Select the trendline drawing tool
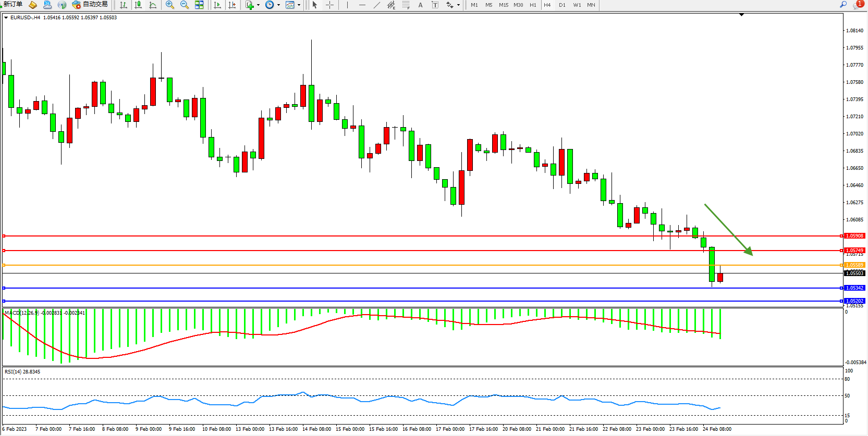 point(377,5)
